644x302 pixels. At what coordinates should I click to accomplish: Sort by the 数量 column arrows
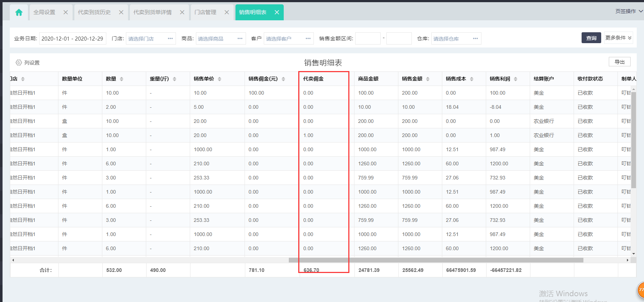pos(122,79)
